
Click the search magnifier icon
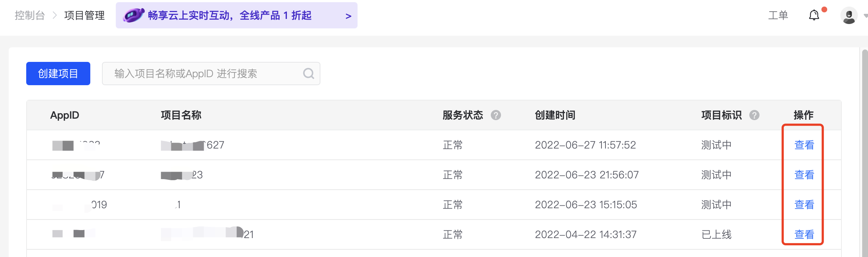tap(308, 74)
